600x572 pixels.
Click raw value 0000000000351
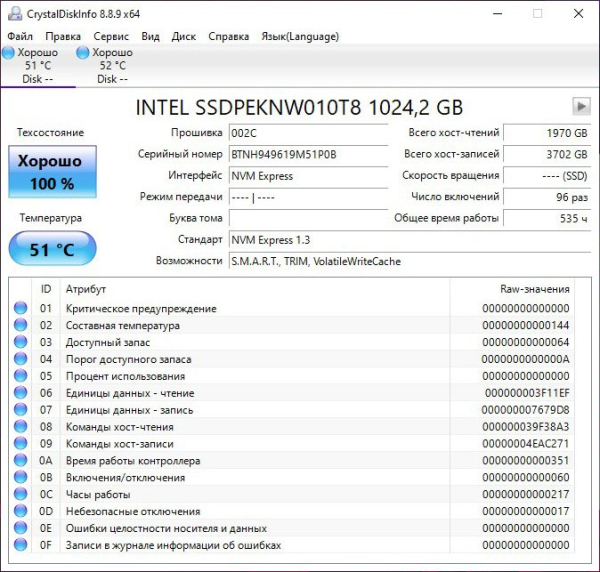tap(526, 460)
